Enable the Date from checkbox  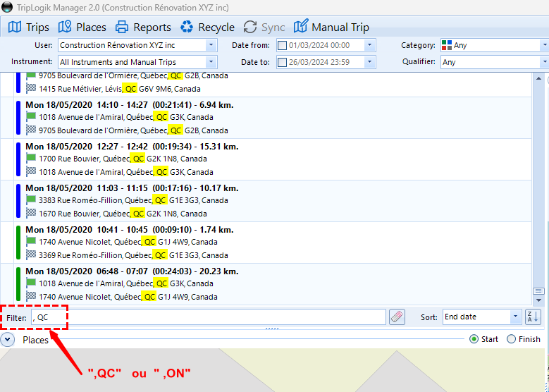pyautogui.click(x=282, y=46)
